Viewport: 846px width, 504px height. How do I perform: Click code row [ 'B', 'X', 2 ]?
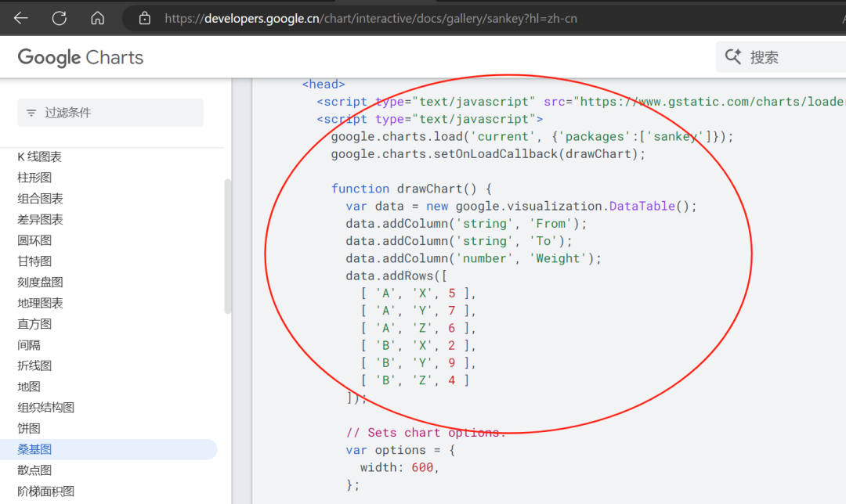click(418, 346)
